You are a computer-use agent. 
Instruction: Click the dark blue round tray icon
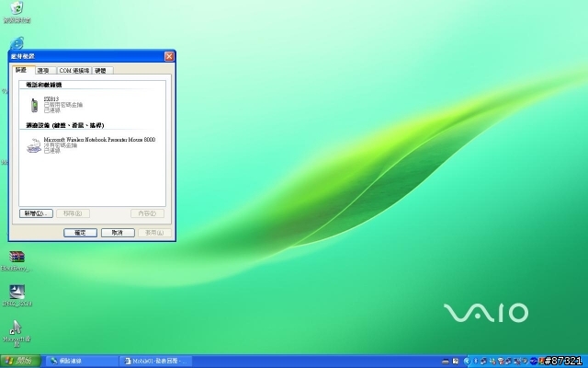click(x=534, y=362)
